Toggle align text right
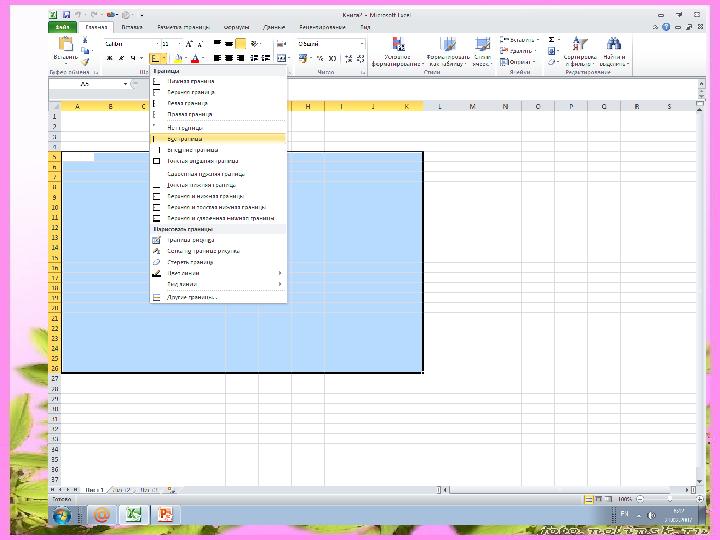 point(240,58)
